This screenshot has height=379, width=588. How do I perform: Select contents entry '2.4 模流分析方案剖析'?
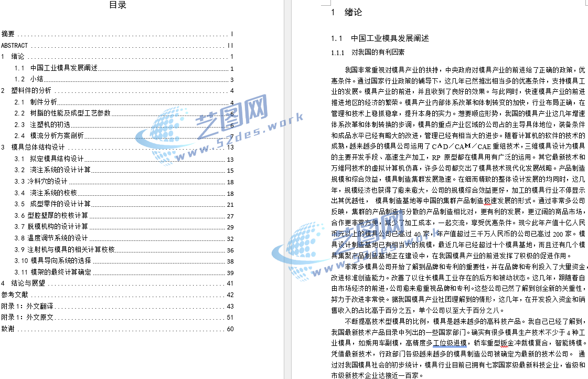(x=124, y=136)
